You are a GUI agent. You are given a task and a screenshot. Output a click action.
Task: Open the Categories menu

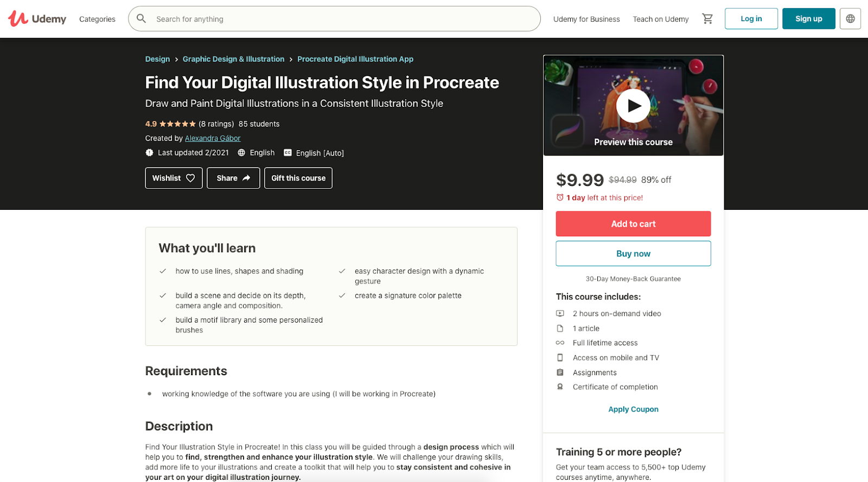[97, 19]
